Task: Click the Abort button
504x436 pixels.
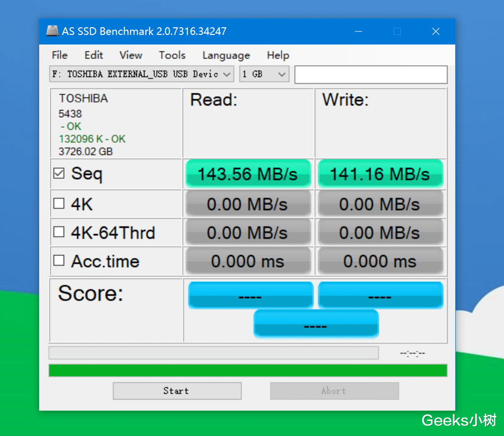Action: click(335, 391)
